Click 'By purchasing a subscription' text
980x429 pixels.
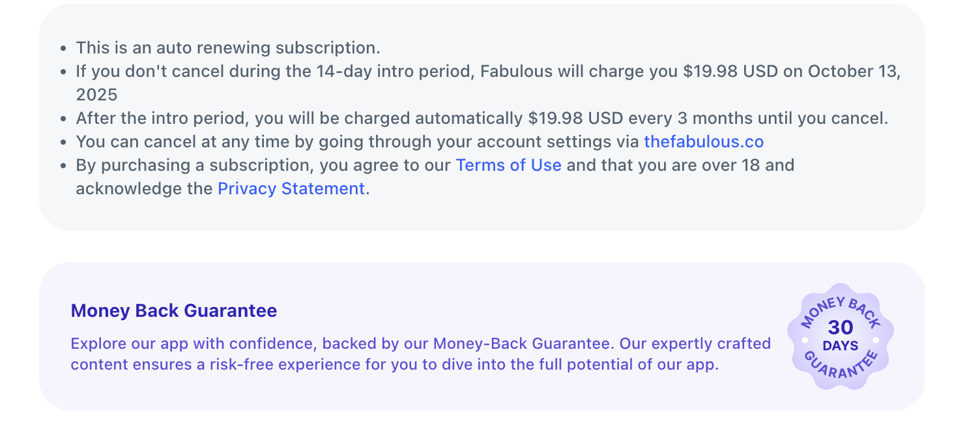pos(195,165)
